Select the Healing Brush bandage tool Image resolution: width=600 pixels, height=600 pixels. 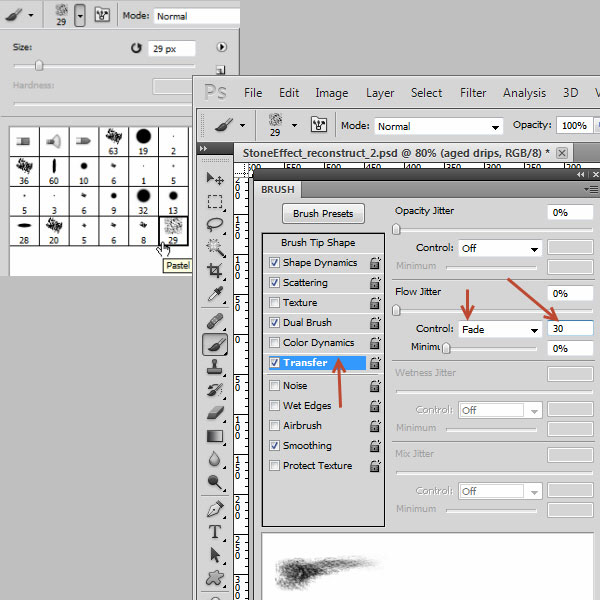pyautogui.click(x=215, y=321)
